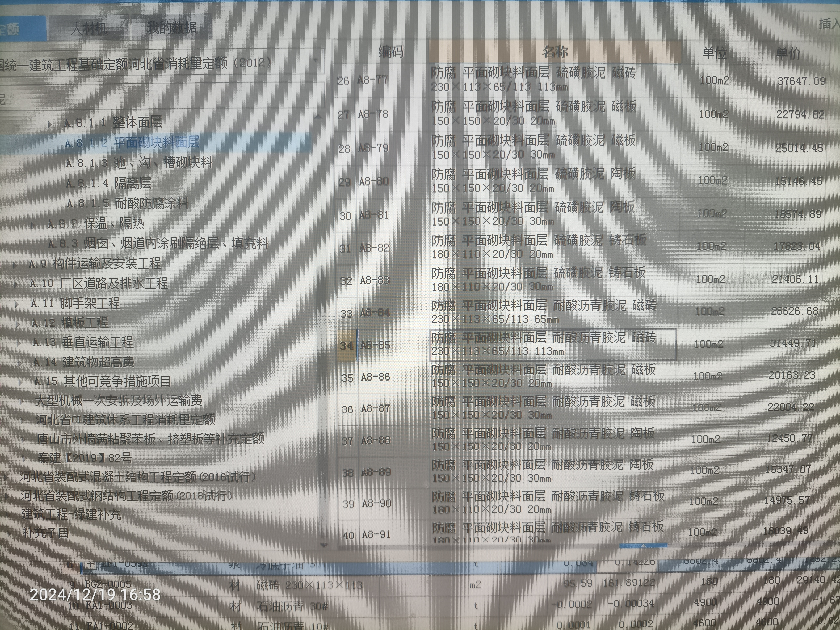The width and height of the screenshot is (840, 630).
Task: Expand A.9 构件运输及安装工程
Action: tap(15, 265)
